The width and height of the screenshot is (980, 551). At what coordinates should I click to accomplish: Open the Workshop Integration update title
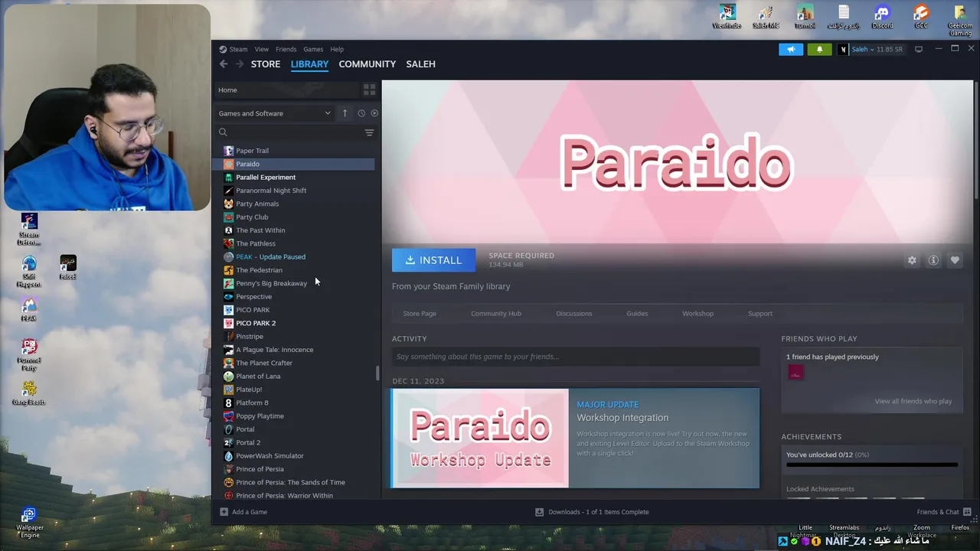tap(622, 418)
